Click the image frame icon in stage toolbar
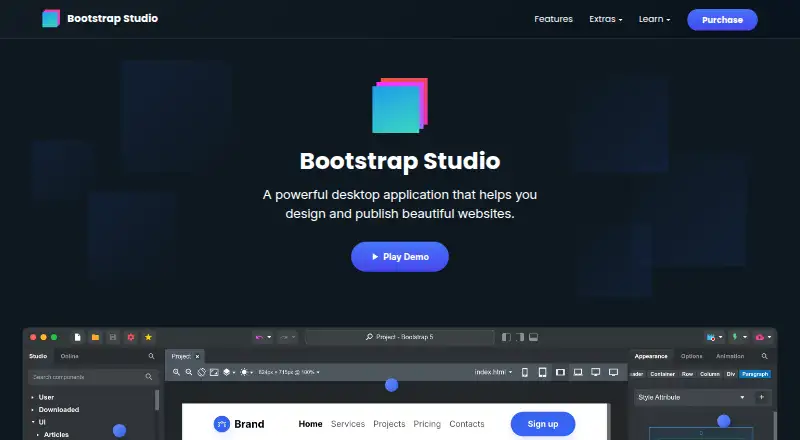This screenshot has height=440, width=800. pos(214,372)
